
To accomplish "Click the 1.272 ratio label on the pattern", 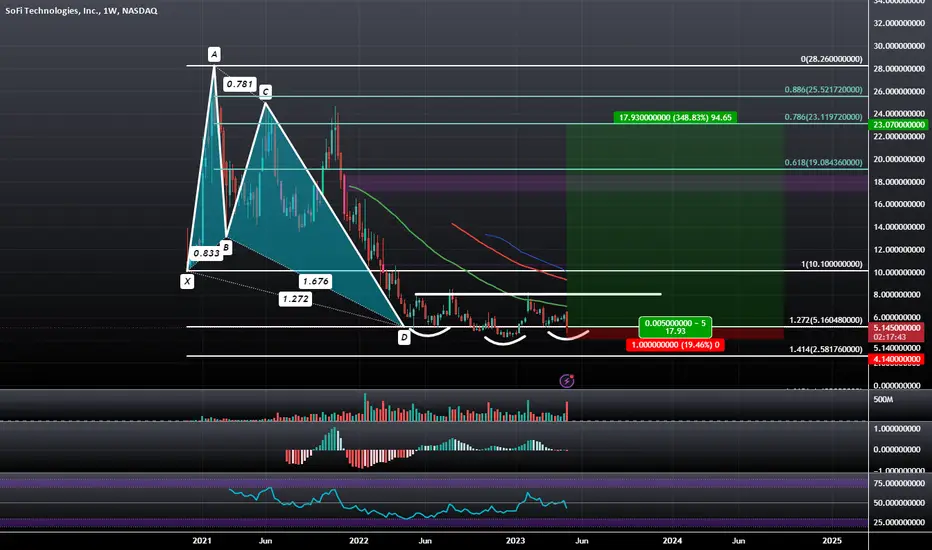I will (295, 299).
